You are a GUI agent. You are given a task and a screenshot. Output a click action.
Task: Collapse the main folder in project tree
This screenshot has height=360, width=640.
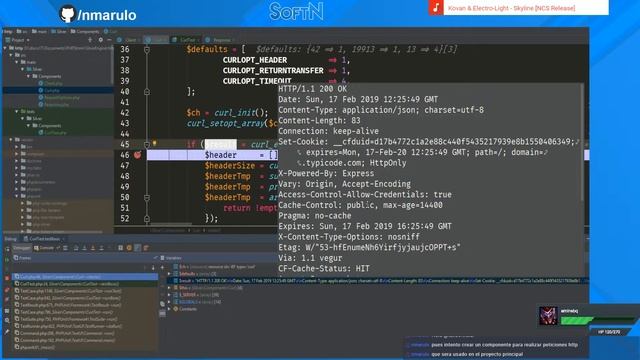click(17, 62)
